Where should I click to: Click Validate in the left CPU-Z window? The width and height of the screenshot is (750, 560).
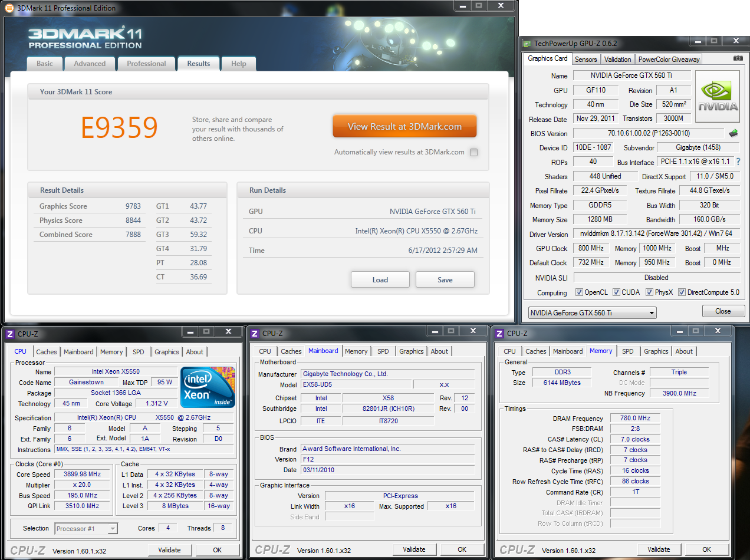pyautogui.click(x=169, y=550)
